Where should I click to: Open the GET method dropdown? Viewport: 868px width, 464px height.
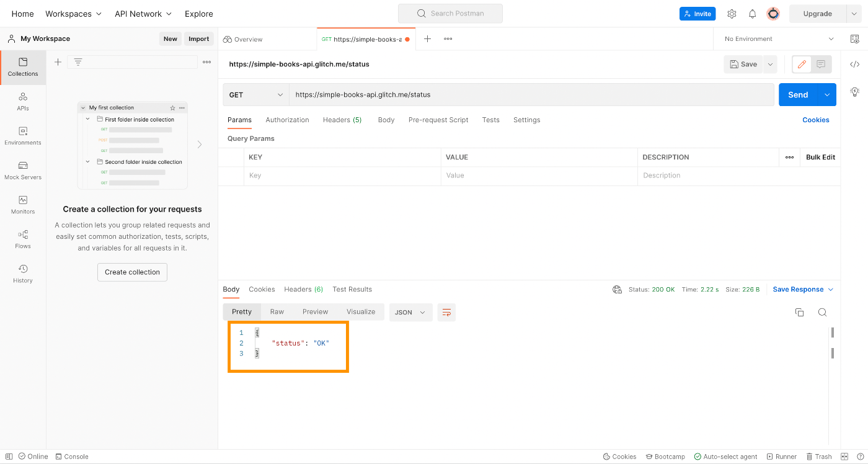256,95
